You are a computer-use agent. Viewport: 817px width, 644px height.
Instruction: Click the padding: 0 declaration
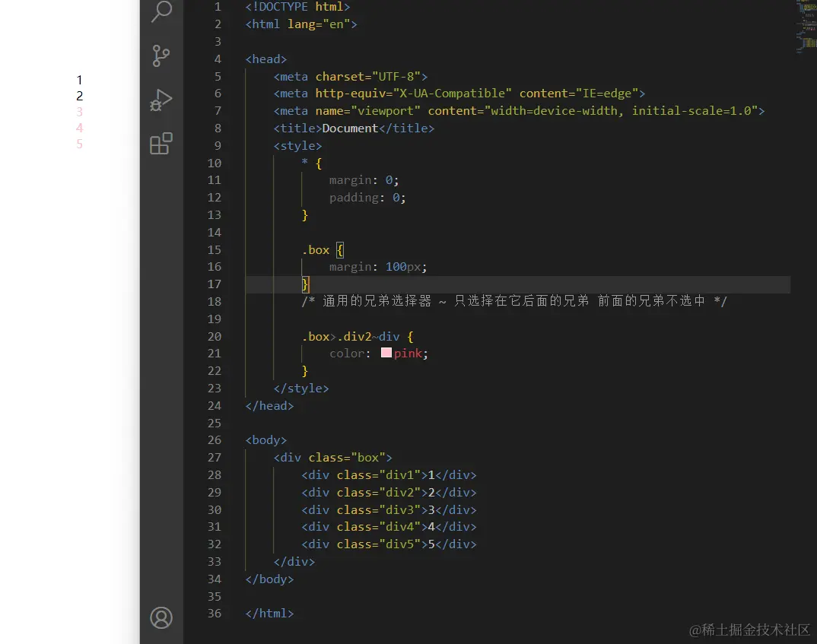coord(367,198)
